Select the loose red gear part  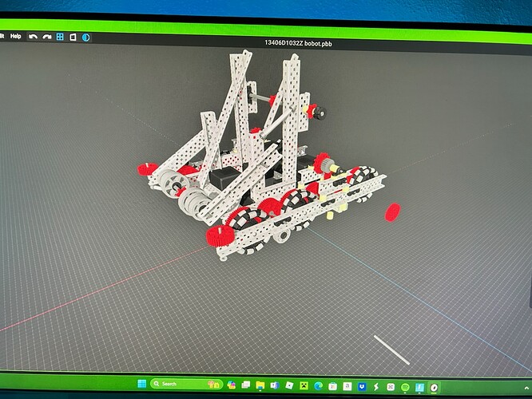click(392, 212)
